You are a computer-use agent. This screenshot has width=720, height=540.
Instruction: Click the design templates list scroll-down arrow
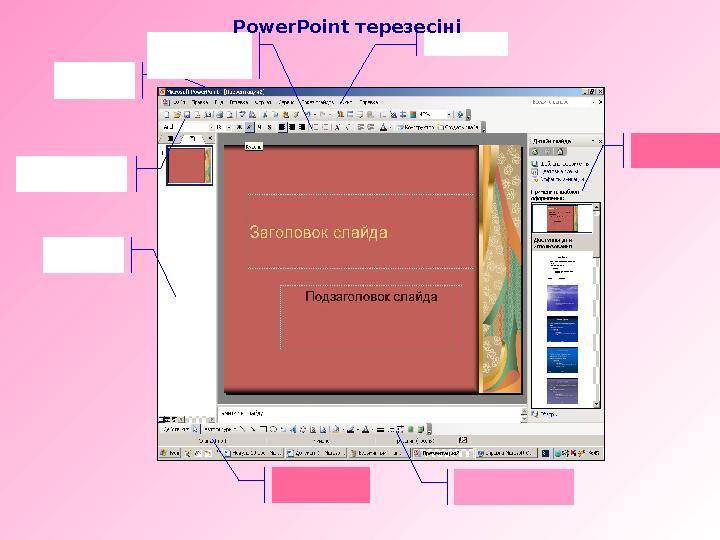click(596, 404)
